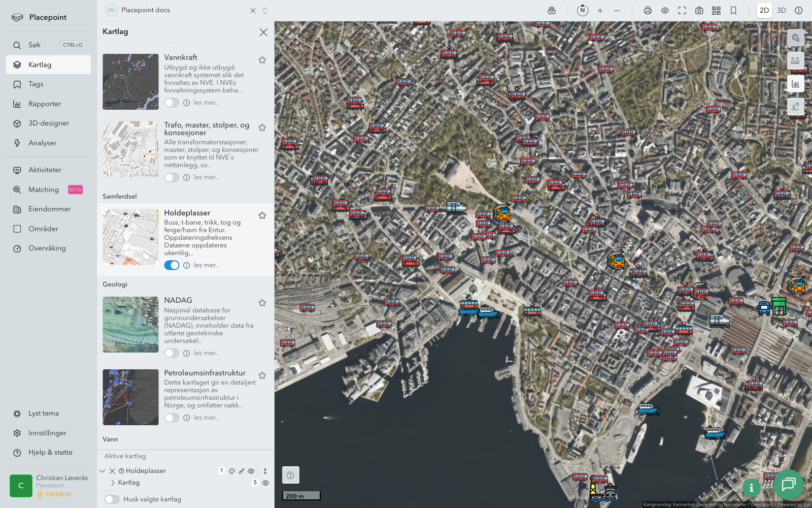Image resolution: width=812 pixels, height=508 pixels.
Task: Open the Placepoint docs project switcher arrows
Action: 265,11
